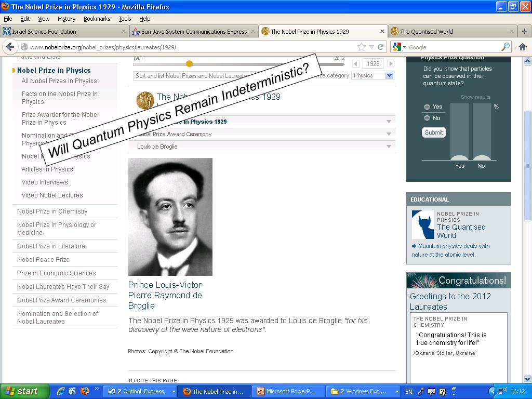532x399 pixels.
Task: Go to previous year with left arrow
Action: coord(355,63)
